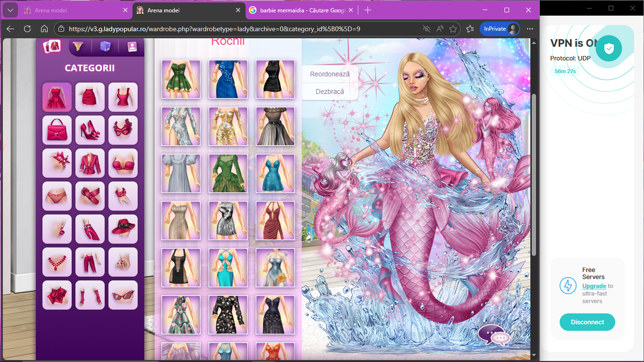Pick the black tulle gown thumbnail
Image resolution: width=644 pixels, height=362 pixels.
click(x=275, y=126)
